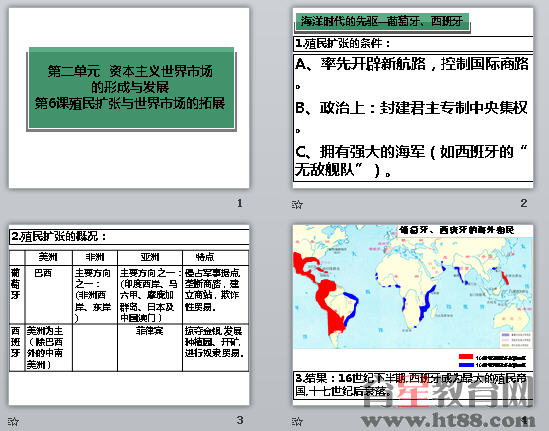Click the blue legend swatch below the map
Viewport: 549px width, 431px height.
(466, 365)
